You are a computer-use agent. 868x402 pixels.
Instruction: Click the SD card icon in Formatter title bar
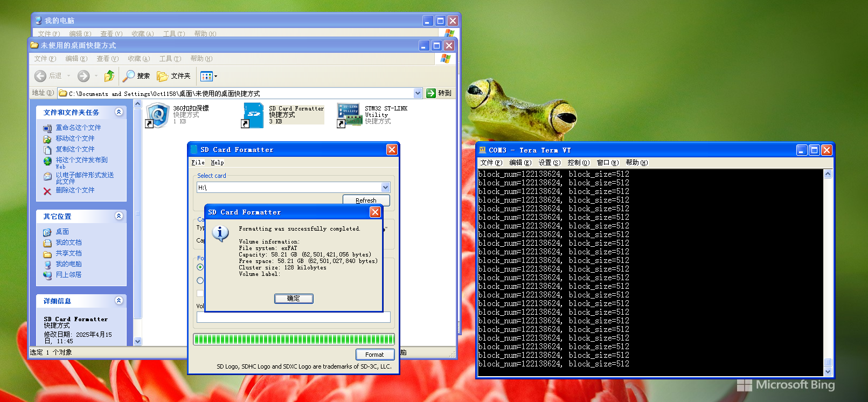pyautogui.click(x=195, y=149)
